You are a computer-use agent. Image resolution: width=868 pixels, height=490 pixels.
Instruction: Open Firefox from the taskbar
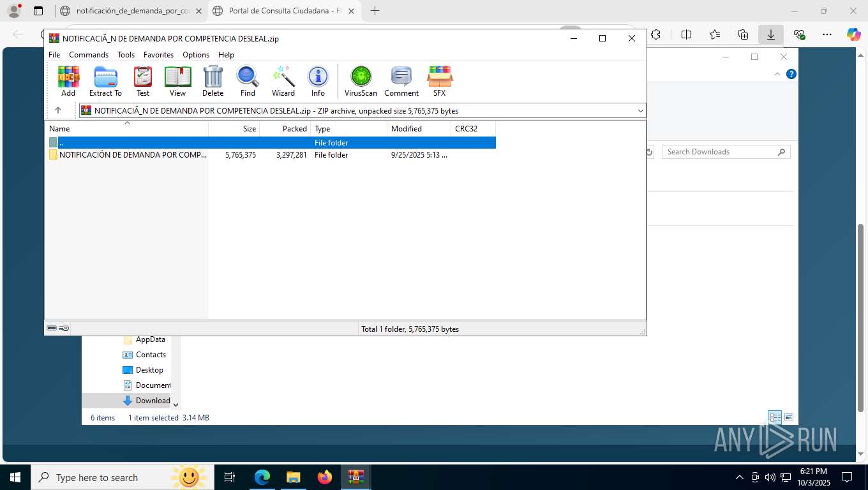click(x=325, y=477)
